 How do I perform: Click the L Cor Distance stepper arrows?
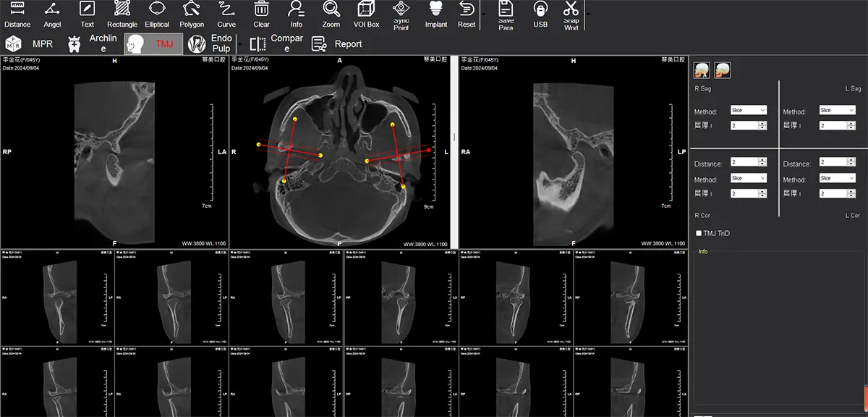coord(851,162)
